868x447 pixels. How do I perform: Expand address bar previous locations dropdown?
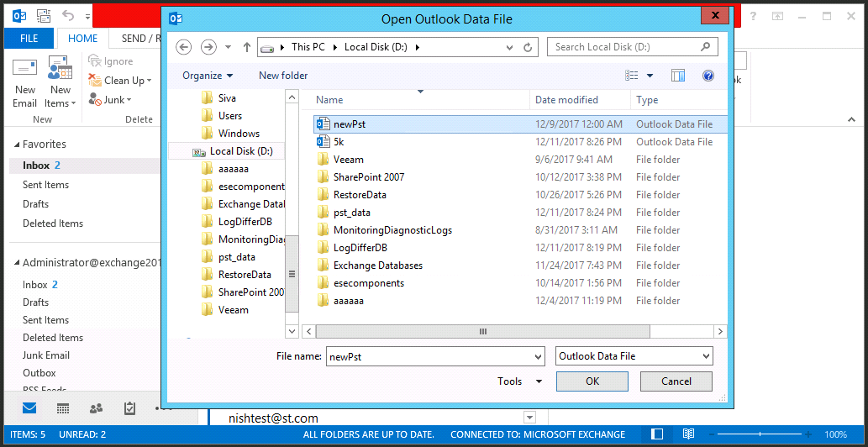click(510, 47)
